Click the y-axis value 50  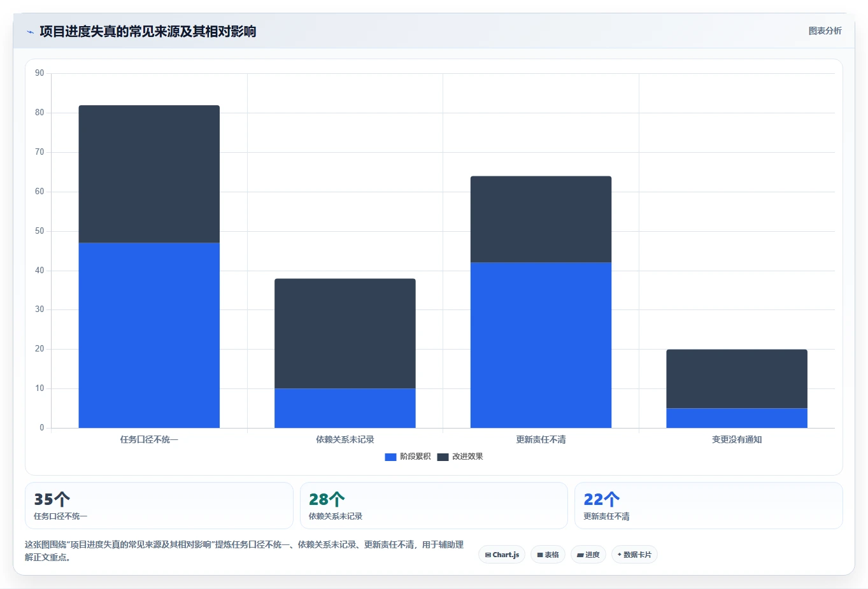[x=39, y=231]
